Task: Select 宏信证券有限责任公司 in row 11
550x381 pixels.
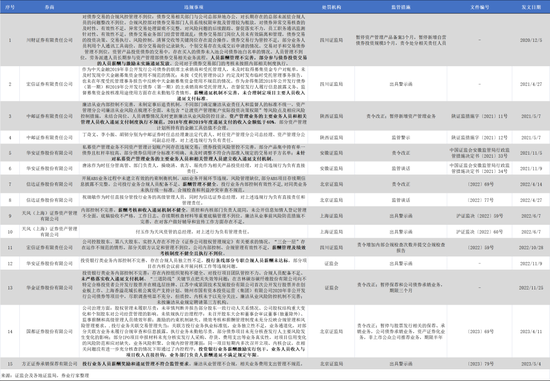Action: click(49, 247)
